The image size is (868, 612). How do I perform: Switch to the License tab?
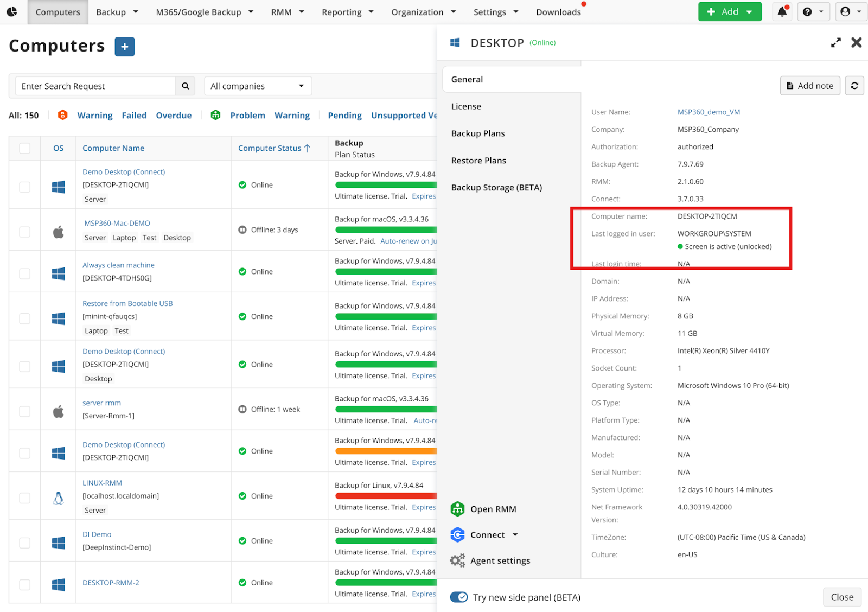(466, 106)
